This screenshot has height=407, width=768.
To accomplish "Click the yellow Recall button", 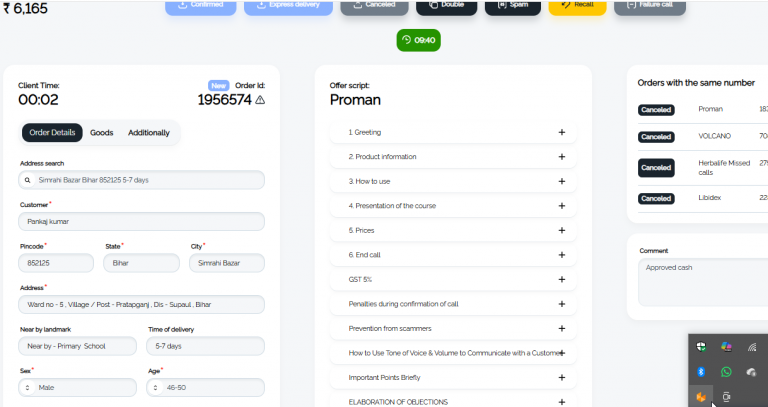I will click(x=577, y=6).
